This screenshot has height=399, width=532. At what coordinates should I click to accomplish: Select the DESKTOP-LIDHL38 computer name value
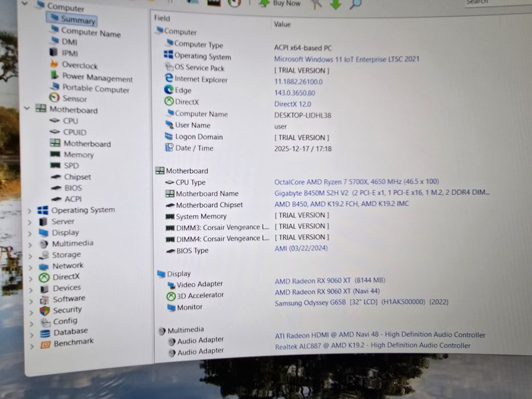[x=303, y=115]
